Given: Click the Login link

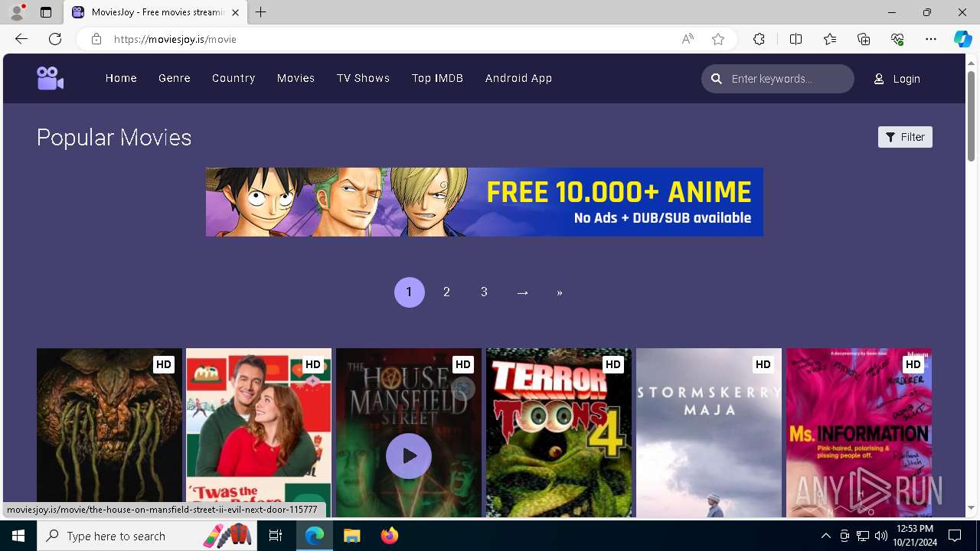Looking at the screenshot, I should click(906, 79).
